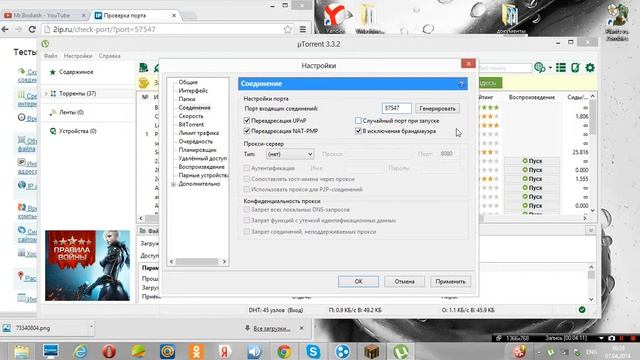Click the list view toolbar icon
This screenshot has height=360, width=640.
pos(561,68)
